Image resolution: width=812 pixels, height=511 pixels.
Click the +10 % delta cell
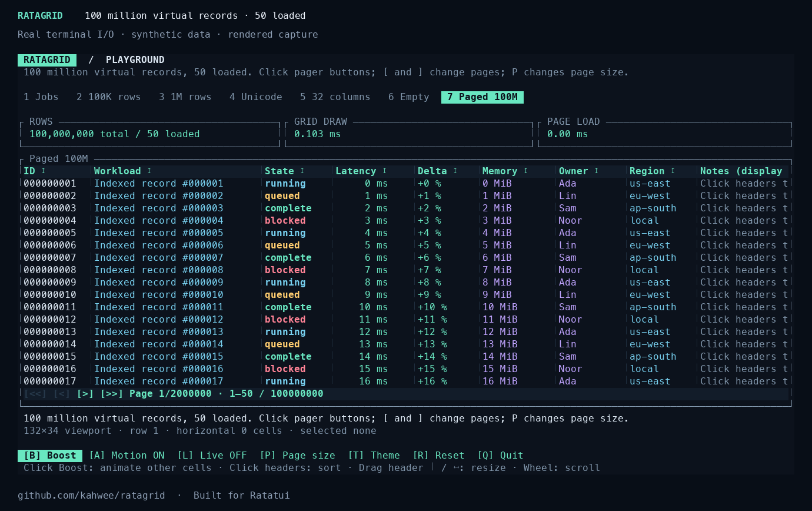coord(432,307)
